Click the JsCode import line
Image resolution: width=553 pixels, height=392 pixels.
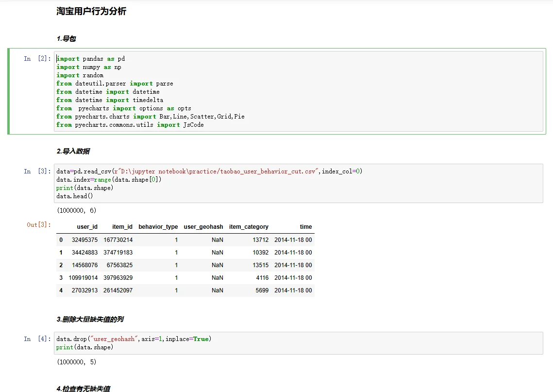coord(130,125)
